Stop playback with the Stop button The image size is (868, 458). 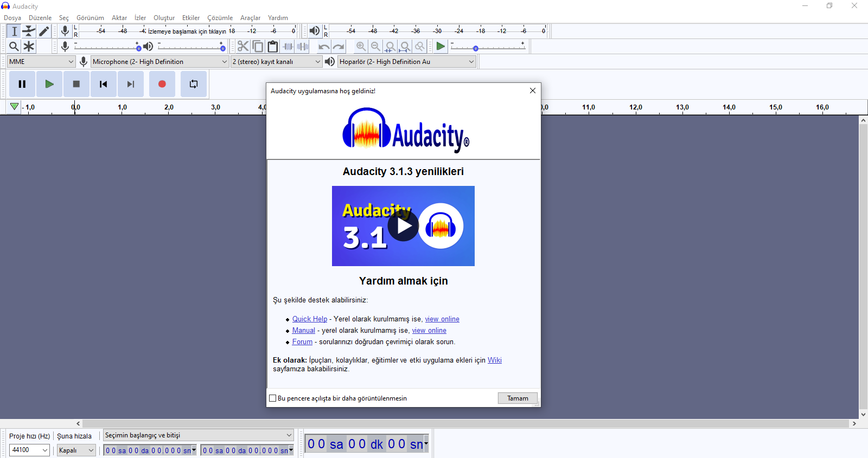(x=76, y=84)
